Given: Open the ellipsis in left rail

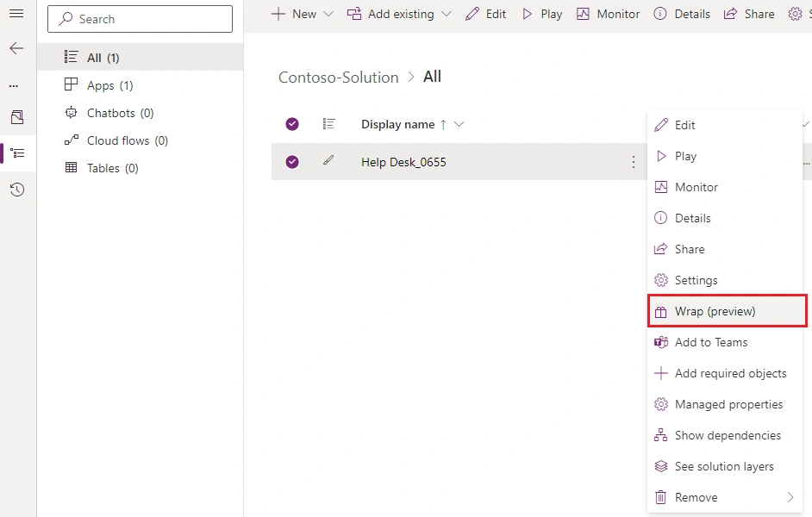Looking at the screenshot, I should click(14, 86).
